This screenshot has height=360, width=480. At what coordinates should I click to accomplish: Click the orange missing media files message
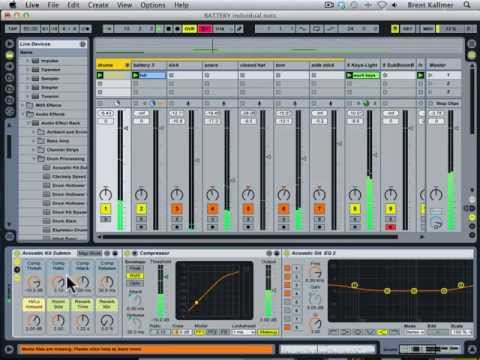(x=145, y=349)
